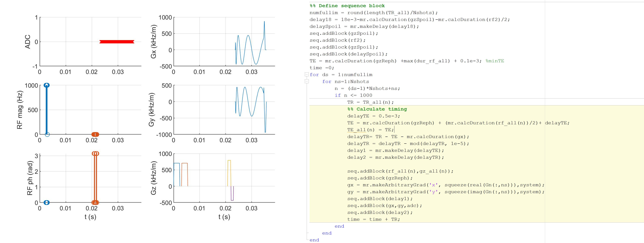Select the orange RF phase markers at top
The width and height of the screenshot is (644, 243).
pyautogui.click(x=95, y=154)
